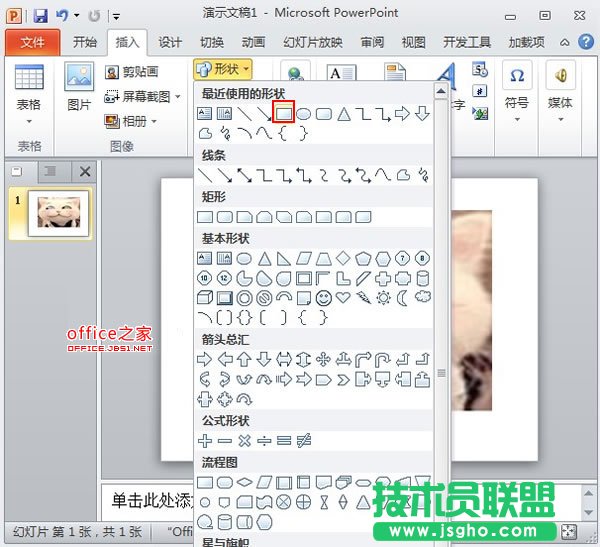Choose the multiply equation shape
This screenshot has height=547, width=600.
[245, 441]
